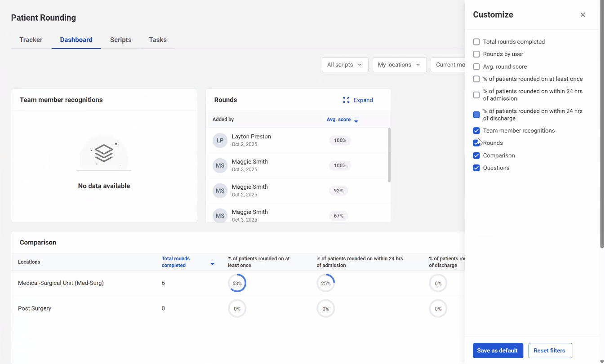Click the Save as default button
This screenshot has height=364, width=605.
(x=498, y=351)
